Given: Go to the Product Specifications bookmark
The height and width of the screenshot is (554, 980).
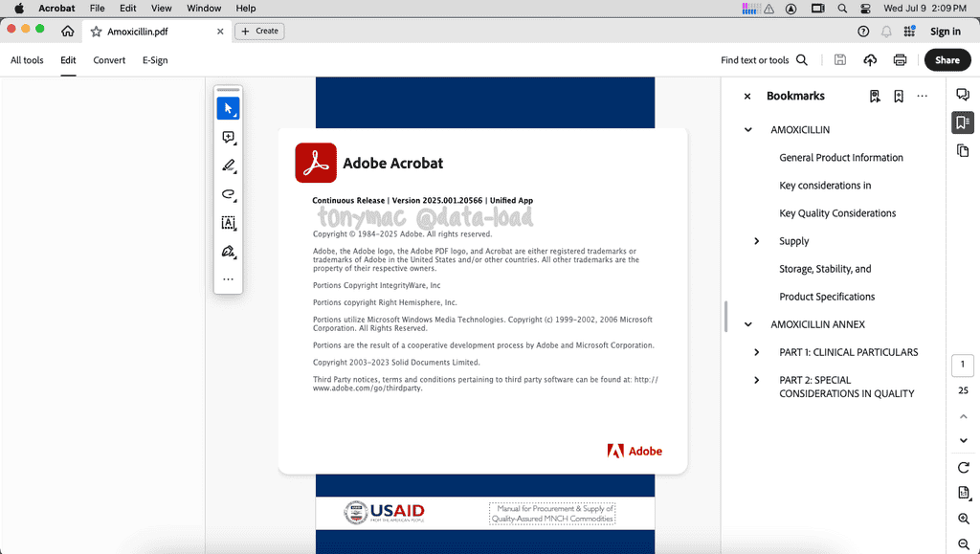Looking at the screenshot, I should (827, 297).
